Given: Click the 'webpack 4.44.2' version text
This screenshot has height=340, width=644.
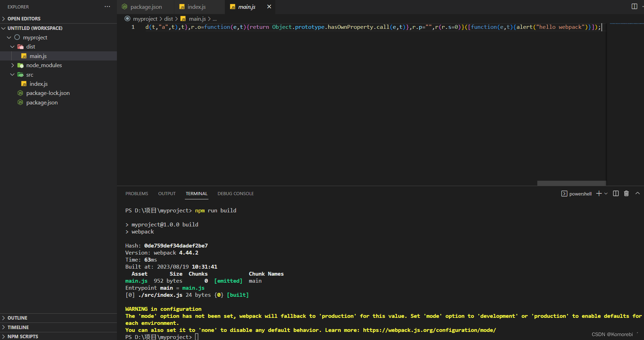Looking at the screenshot, I should pyautogui.click(x=176, y=253).
